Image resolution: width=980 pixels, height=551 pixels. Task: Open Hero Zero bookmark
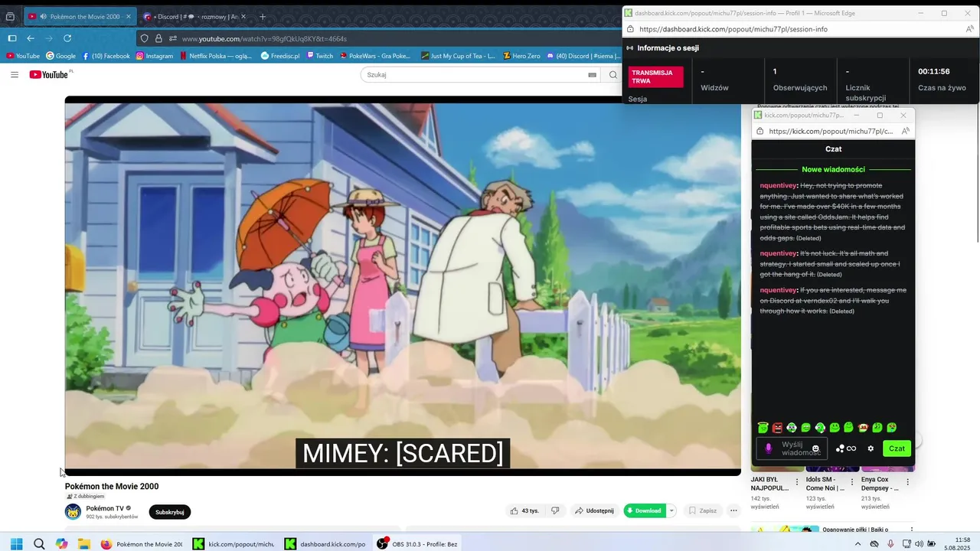[x=522, y=56]
